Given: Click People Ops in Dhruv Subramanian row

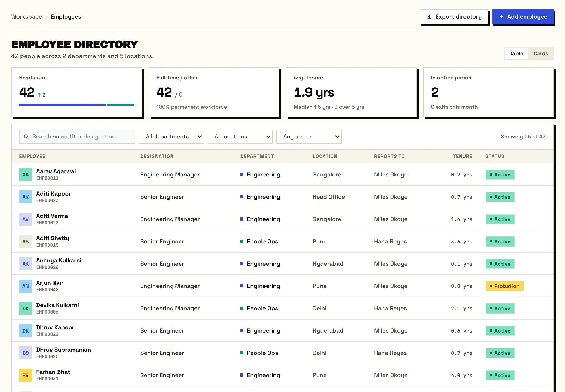Looking at the screenshot, I should 263,353.
